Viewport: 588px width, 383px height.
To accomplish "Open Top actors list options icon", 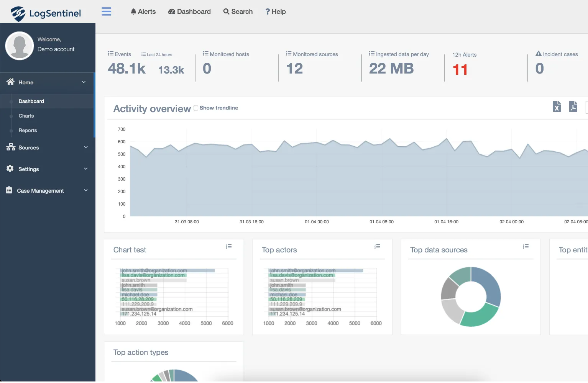I will click(x=377, y=246).
